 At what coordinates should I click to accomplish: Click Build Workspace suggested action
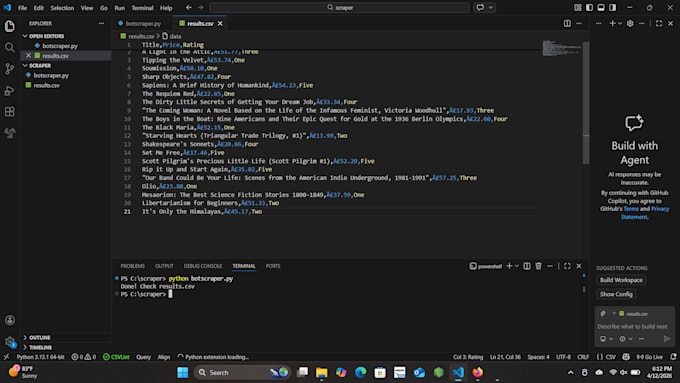[x=621, y=280]
